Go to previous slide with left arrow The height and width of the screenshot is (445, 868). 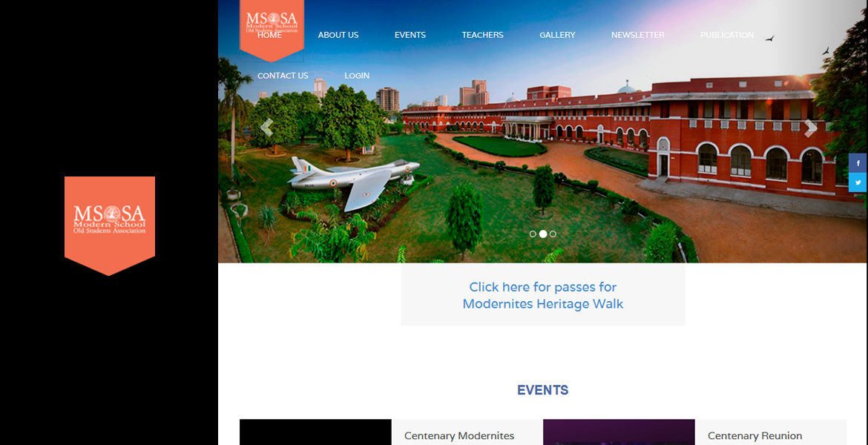tap(266, 128)
